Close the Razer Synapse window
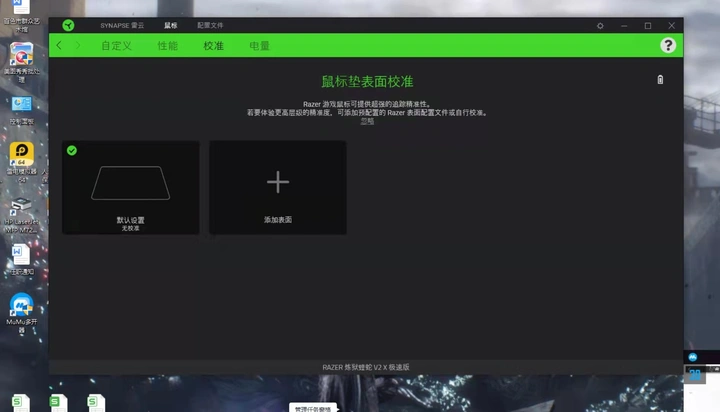This screenshot has width=720, height=412. (x=672, y=26)
